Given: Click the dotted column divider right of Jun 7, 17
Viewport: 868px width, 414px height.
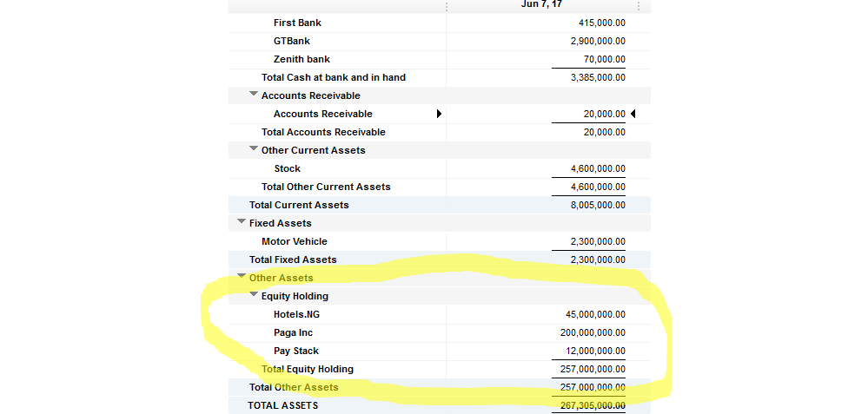Looking at the screenshot, I should [x=639, y=6].
